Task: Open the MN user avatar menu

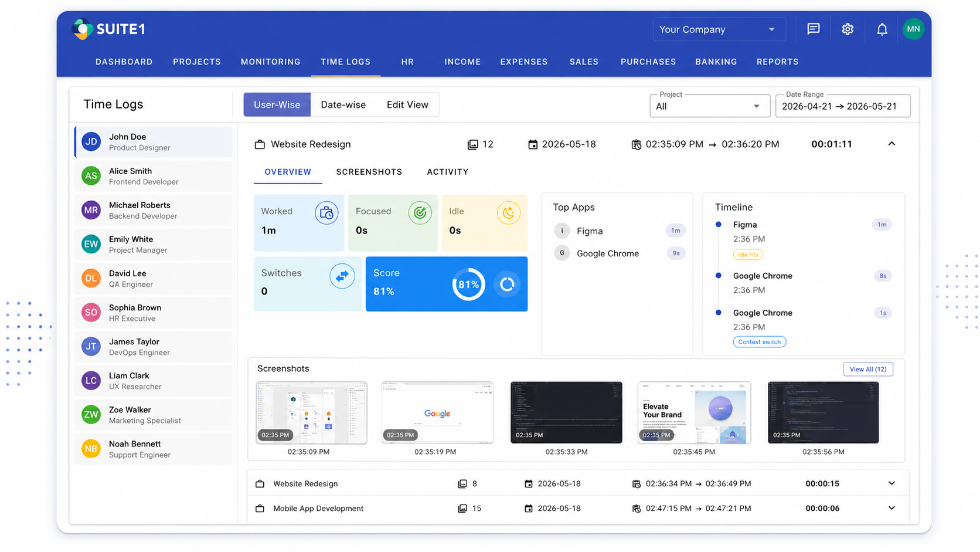Action: [913, 29]
